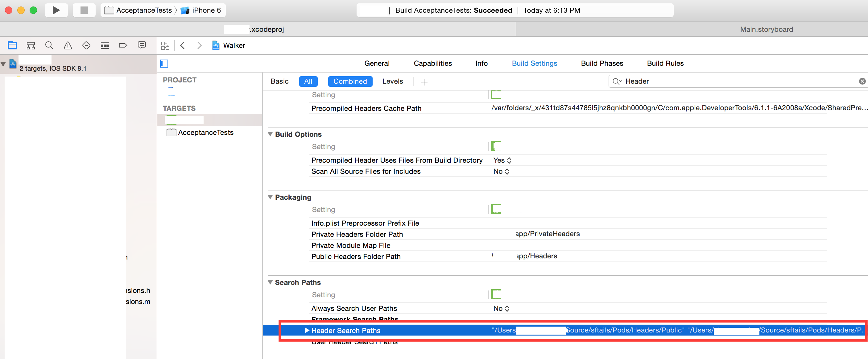Viewport: 868px width, 359px height.
Task: Switch to the Build Phases tab
Action: [602, 63]
